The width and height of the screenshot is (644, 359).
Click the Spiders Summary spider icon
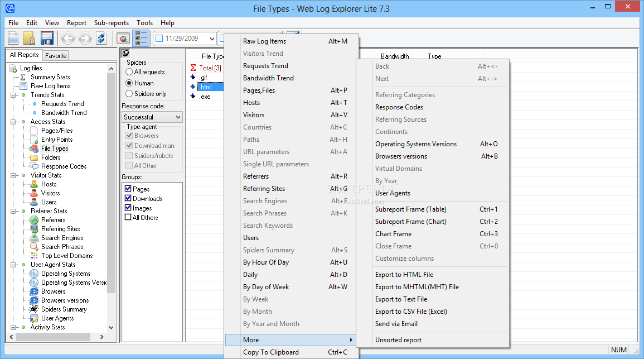[x=34, y=309]
